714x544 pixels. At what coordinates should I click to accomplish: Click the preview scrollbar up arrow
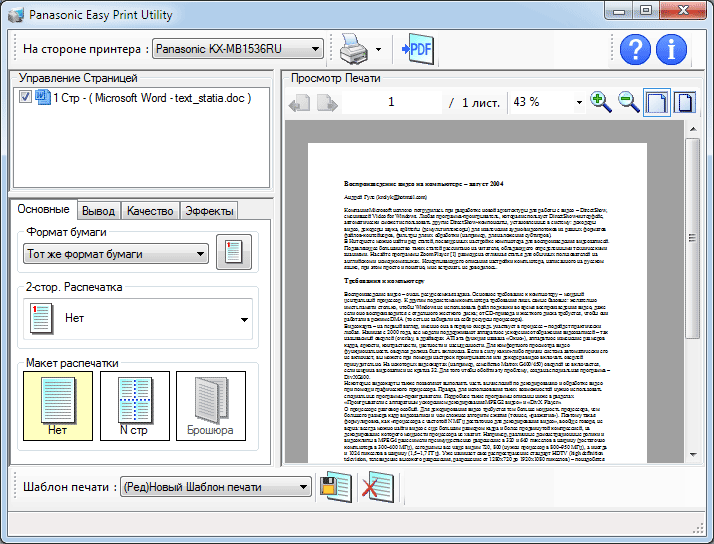coord(693,129)
